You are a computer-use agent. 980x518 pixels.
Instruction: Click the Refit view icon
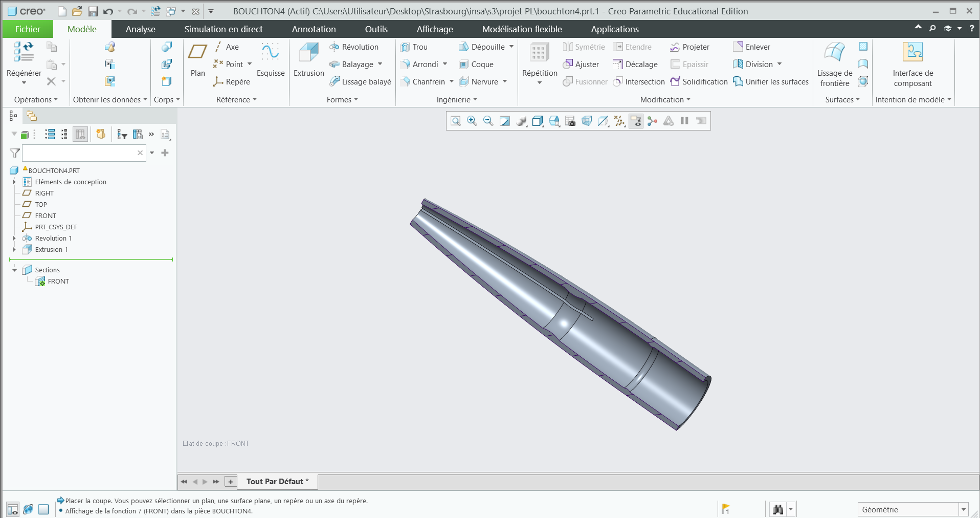pos(456,121)
